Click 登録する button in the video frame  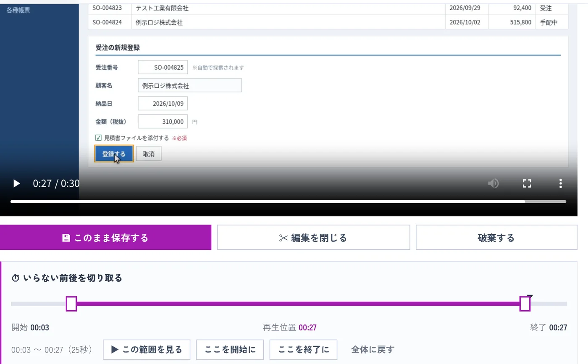pos(114,154)
